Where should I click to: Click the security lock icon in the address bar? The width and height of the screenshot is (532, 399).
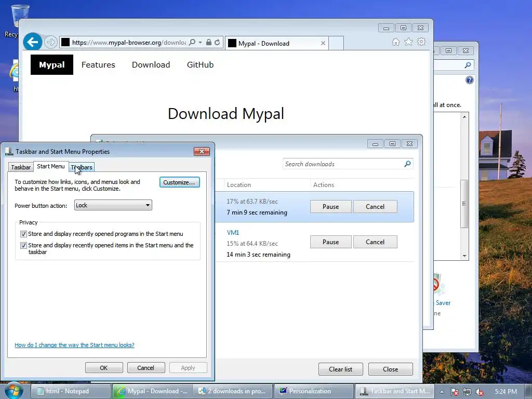pyautogui.click(x=209, y=43)
